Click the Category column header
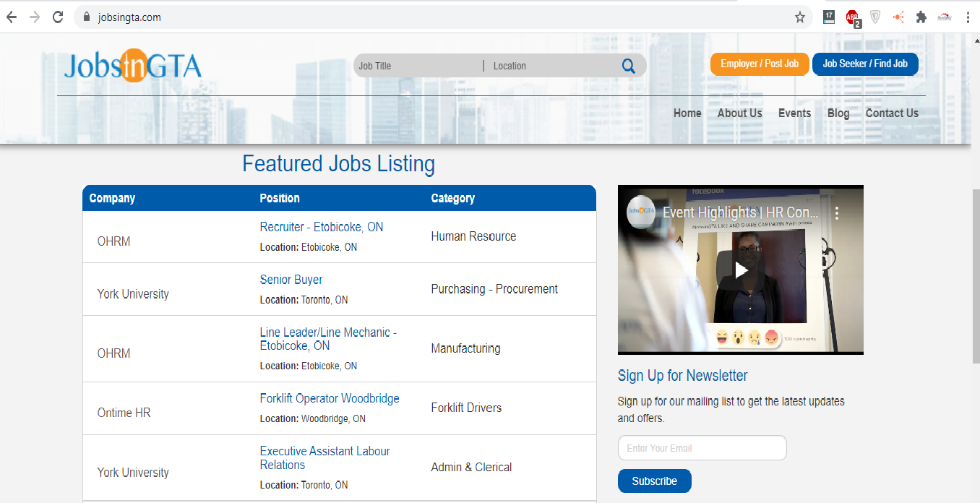The height and width of the screenshot is (503, 980). coord(453,198)
